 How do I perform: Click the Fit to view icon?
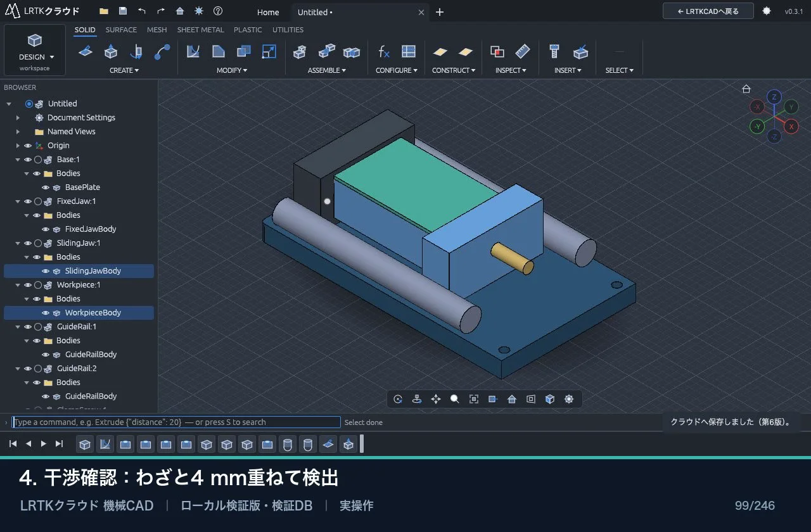tap(474, 399)
